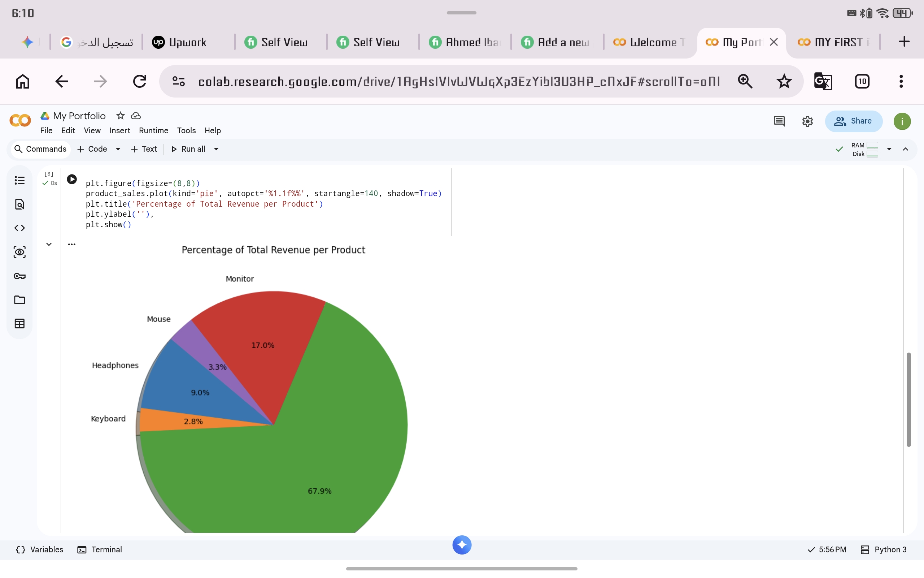Open browser three-dot menu

point(901,81)
